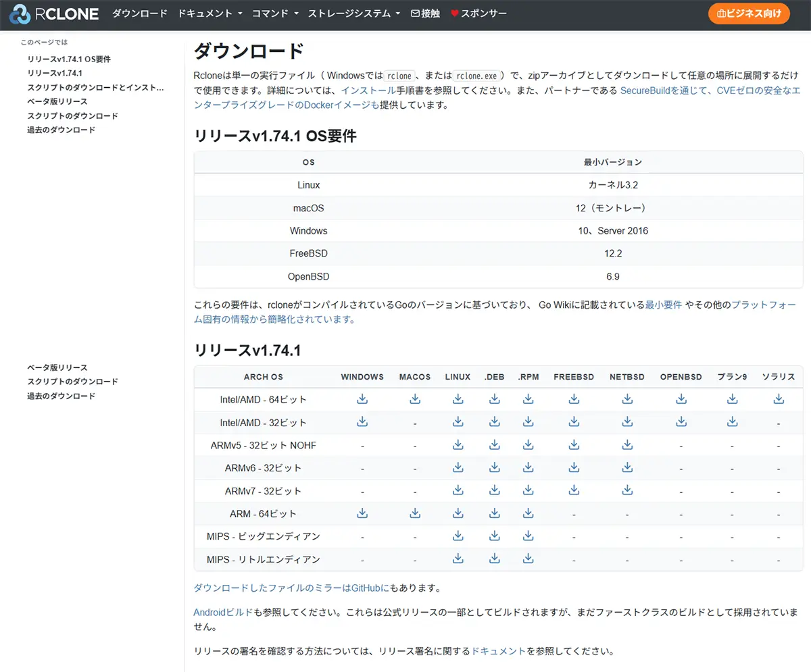Viewport: 811px width, 672px height.
Task: Click the FreeBSD 12.2 version cell
Action: [613, 254]
